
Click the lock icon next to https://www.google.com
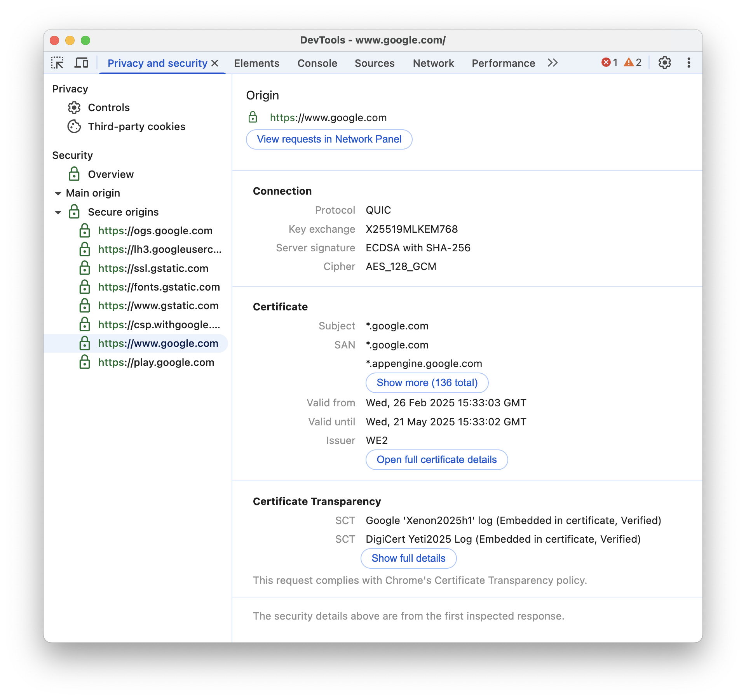pos(84,343)
